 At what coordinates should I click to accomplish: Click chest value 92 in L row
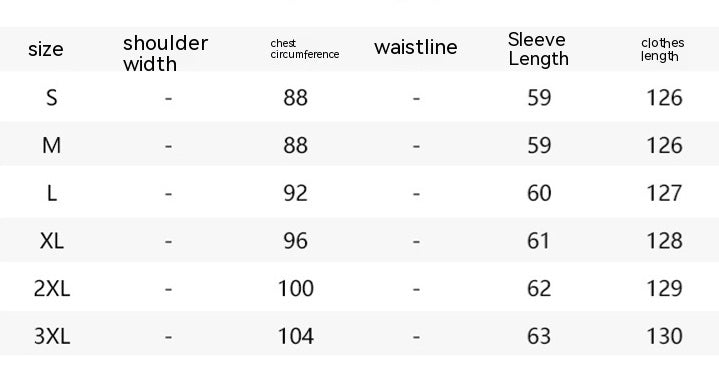(x=295, y=193)
